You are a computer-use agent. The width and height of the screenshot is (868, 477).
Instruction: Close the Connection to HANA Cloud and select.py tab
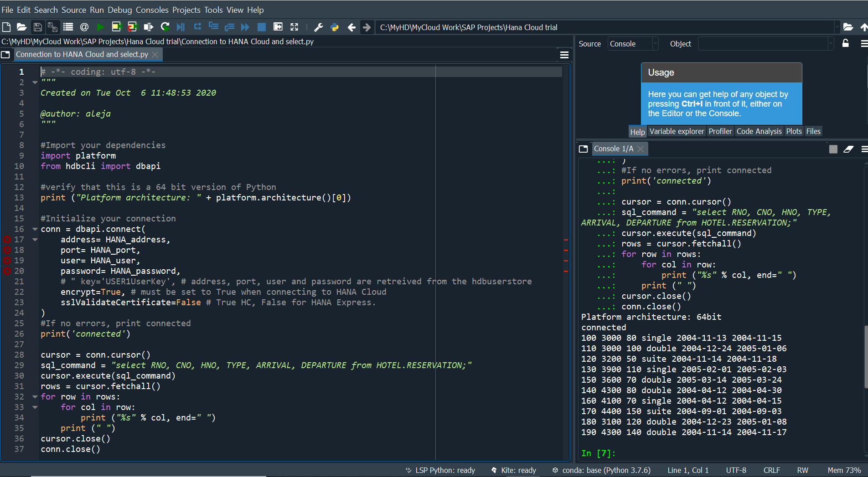(155, 55)
